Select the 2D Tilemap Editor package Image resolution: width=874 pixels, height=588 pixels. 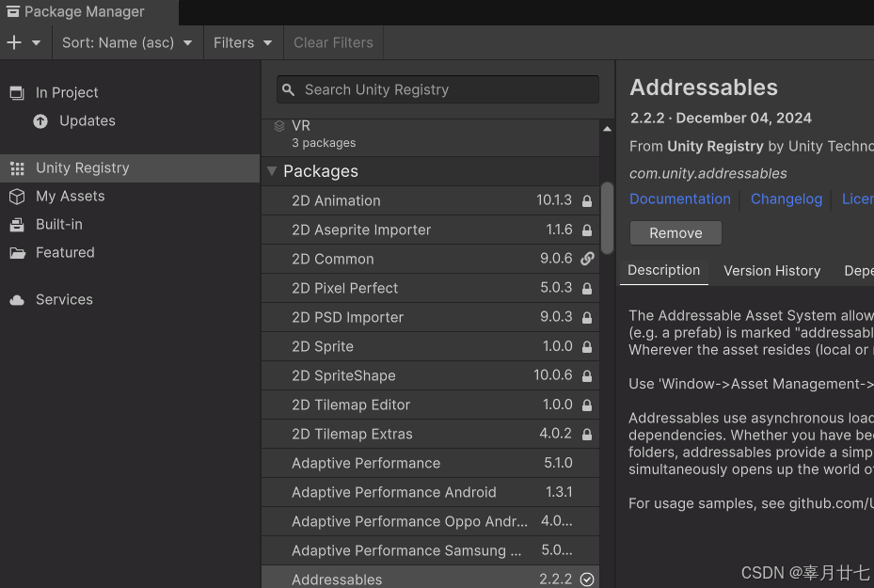tap(430, 405)
